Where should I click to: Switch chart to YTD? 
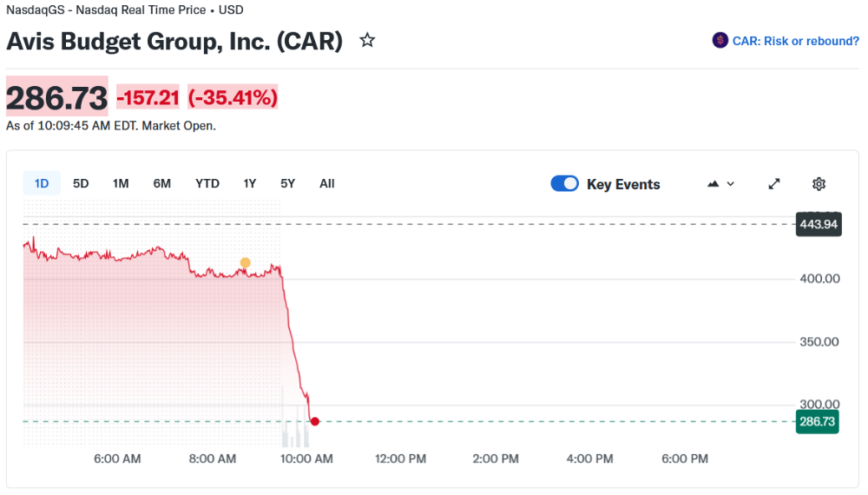click(x=207, y=183)
